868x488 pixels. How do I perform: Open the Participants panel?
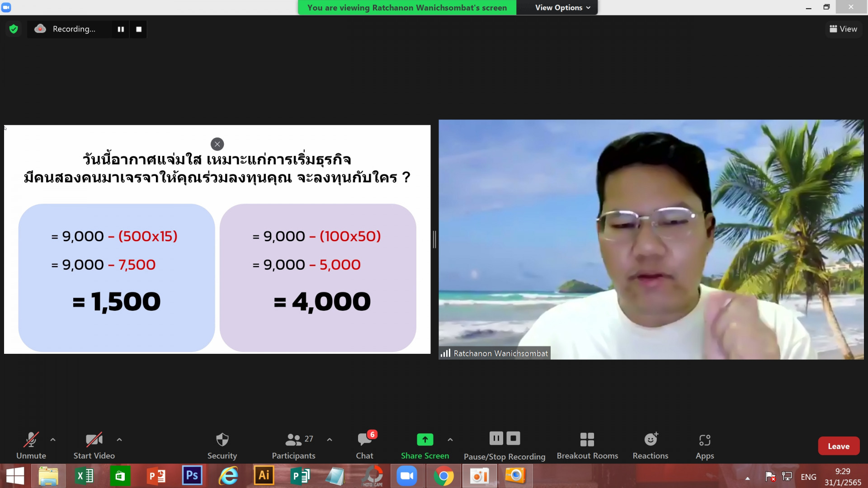(x=294, y=446)
